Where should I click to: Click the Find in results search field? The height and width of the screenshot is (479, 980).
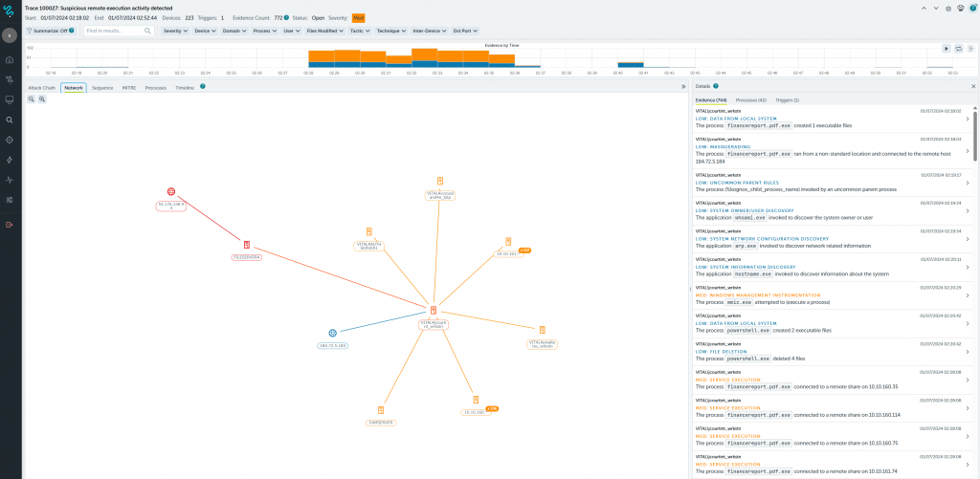coord(118,31)
